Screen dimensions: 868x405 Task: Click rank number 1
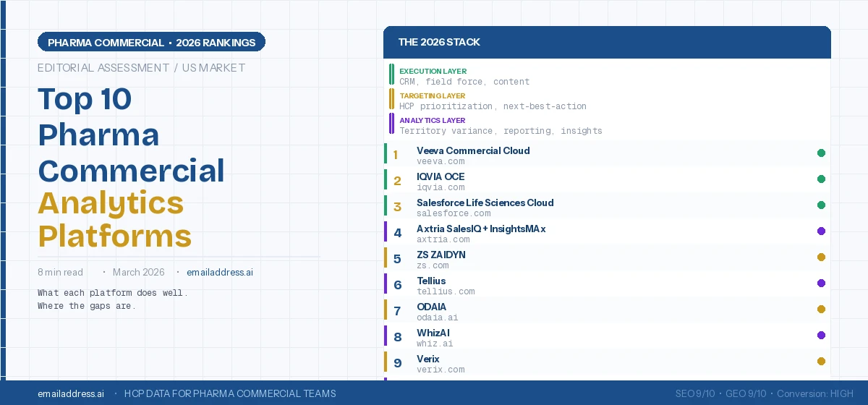[x=396, y=155]
